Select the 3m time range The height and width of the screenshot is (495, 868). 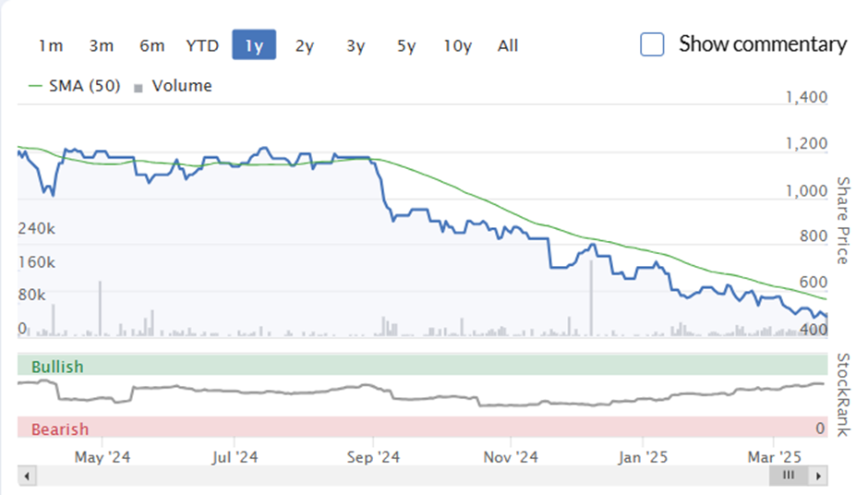tap(102, 45)
